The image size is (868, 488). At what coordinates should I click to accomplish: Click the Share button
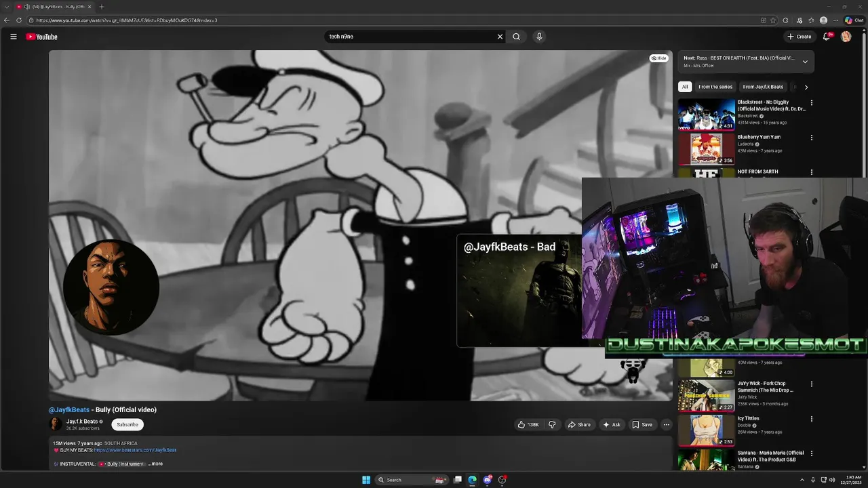tap(579, 425)
